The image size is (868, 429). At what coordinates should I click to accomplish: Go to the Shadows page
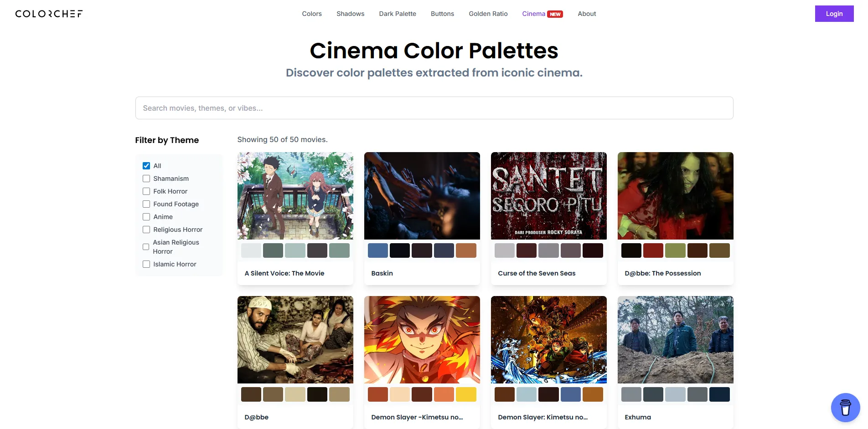pos(350,14)
